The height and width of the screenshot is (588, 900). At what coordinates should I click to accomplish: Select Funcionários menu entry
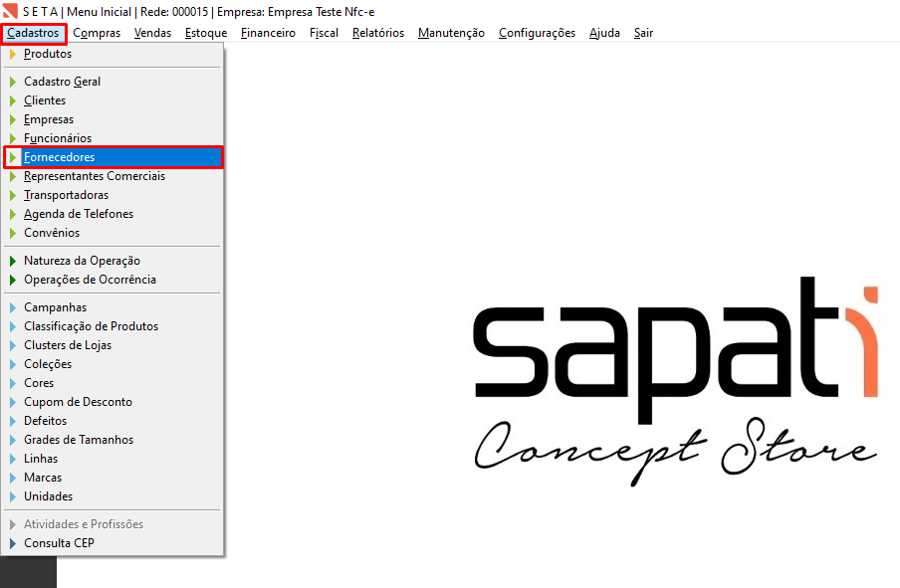(112, 138)
